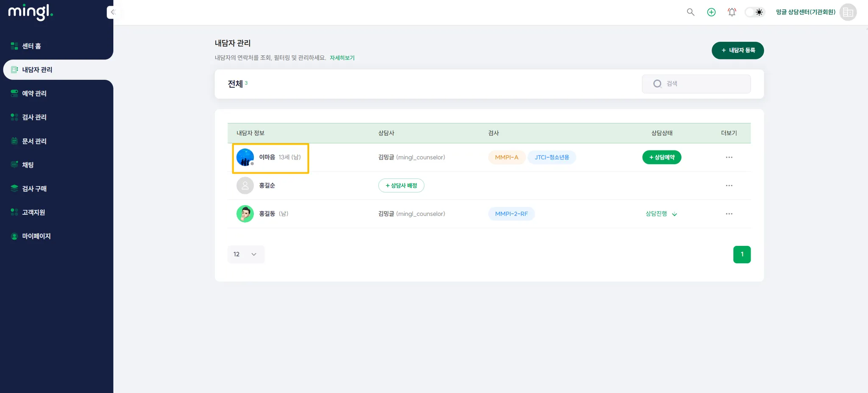Click the MMPI-2-RF test tag
This screenshot has width=868, height=393.
[512, 214]
